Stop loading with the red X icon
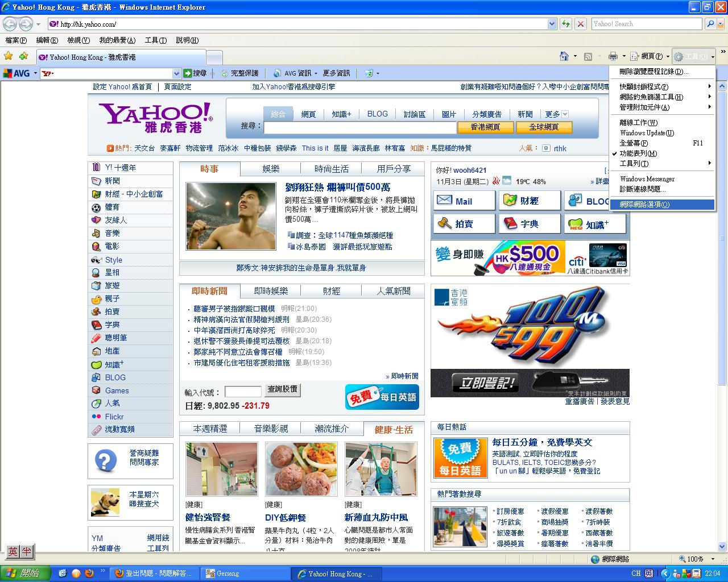The width and height of the screenshot is (728, 582). pos(580,24)
